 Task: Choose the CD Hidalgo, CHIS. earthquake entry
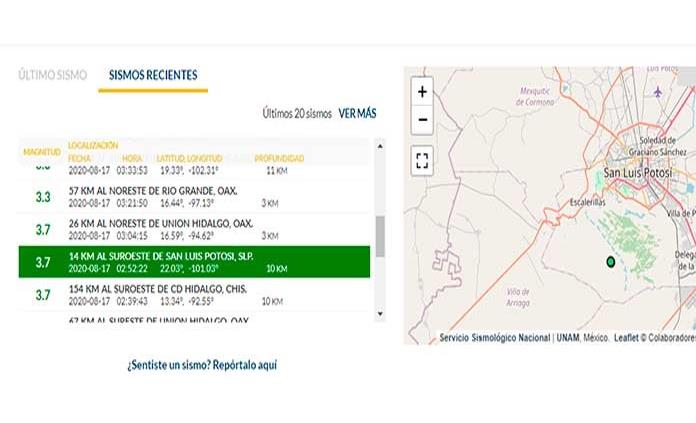pyautogui.click(x=195, y=295)
